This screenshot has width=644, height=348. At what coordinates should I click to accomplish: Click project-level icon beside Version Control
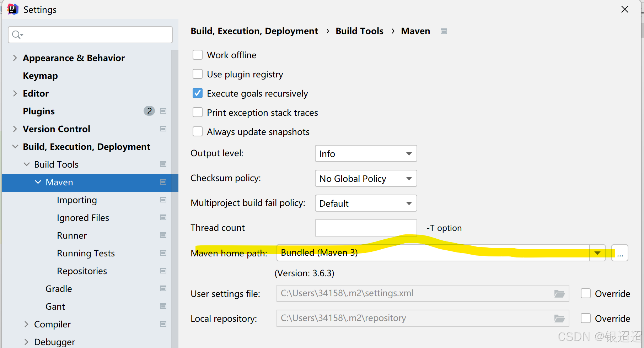coord(163,129)
